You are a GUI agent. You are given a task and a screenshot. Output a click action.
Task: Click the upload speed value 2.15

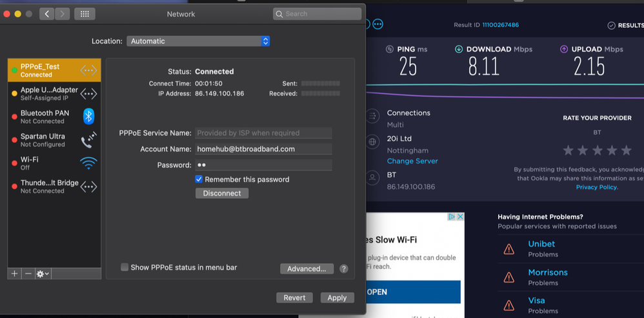coord(589,66)
